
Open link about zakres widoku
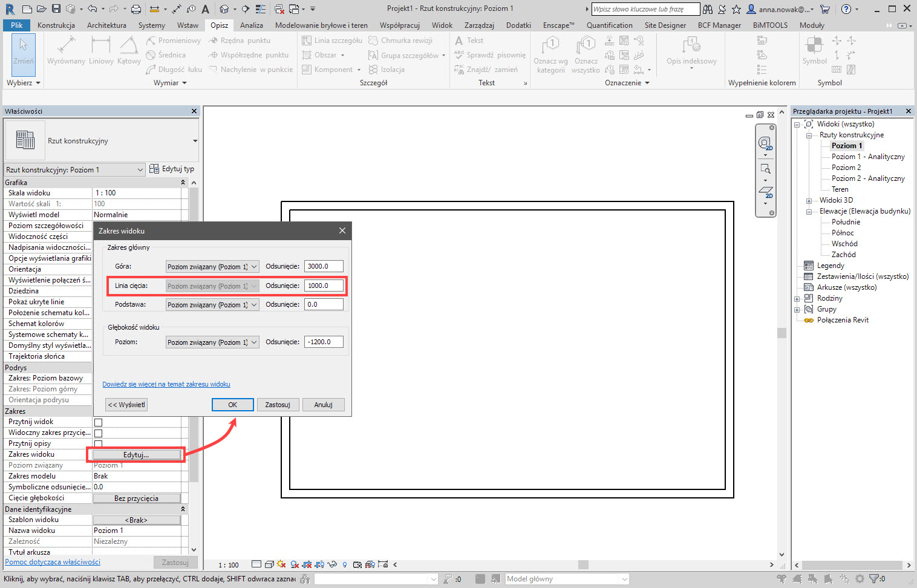(166, 384)
